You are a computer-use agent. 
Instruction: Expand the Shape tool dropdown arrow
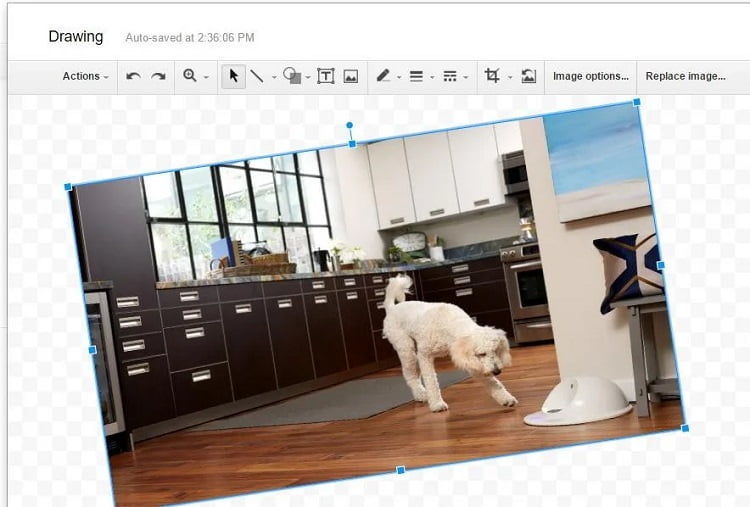pos(308,77)
